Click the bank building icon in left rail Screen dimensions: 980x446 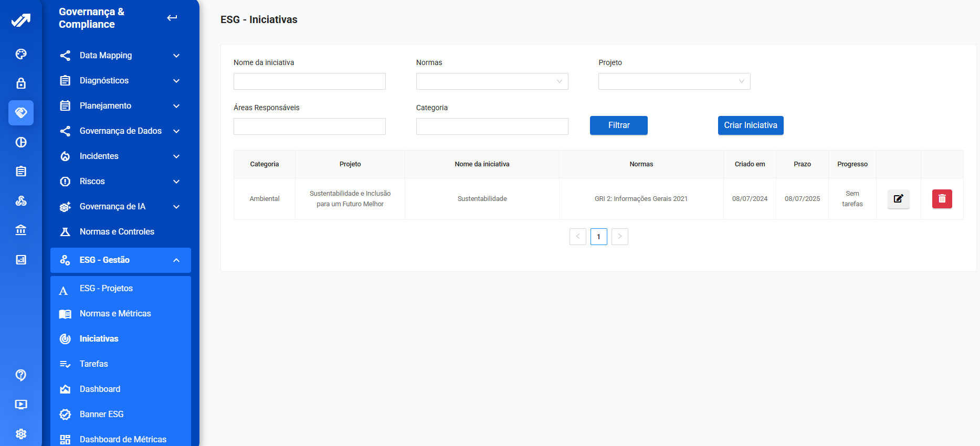(x=21, y=230)
